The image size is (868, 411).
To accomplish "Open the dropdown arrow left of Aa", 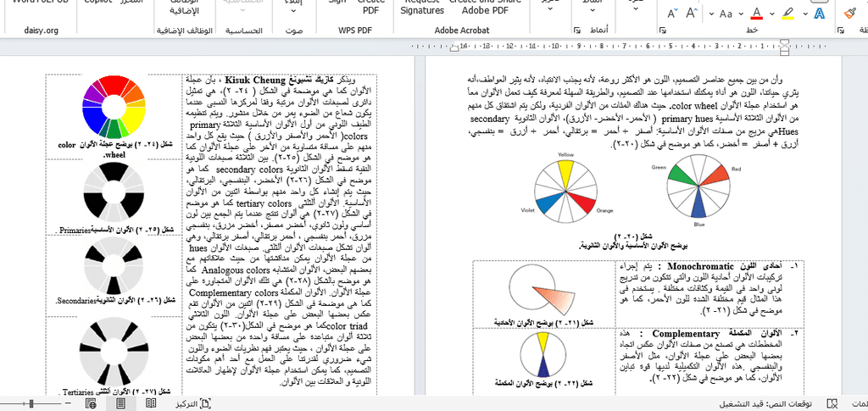I will coord(711,14).
